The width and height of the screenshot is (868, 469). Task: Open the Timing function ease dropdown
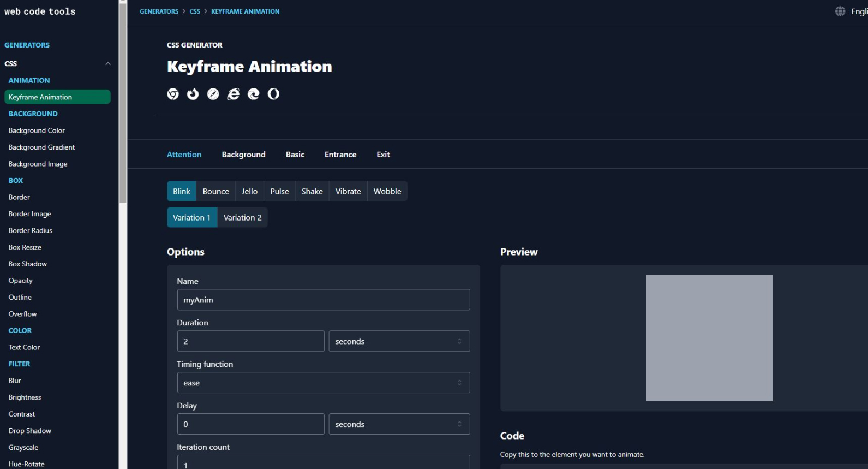(x=324, y=383)
